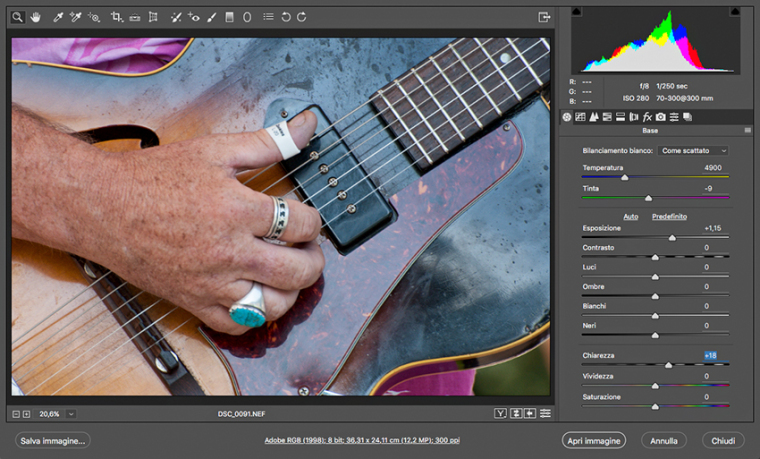Switch to the Tone Curve panel tab
Viewport: 760px width, 459px height.
click(x=580, y=117)
